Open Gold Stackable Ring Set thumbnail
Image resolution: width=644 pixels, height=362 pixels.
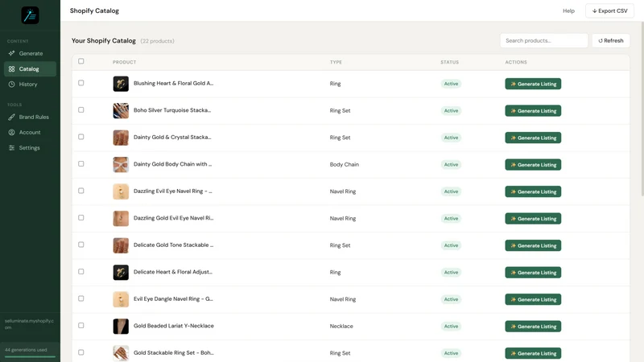tap(121, 353)
